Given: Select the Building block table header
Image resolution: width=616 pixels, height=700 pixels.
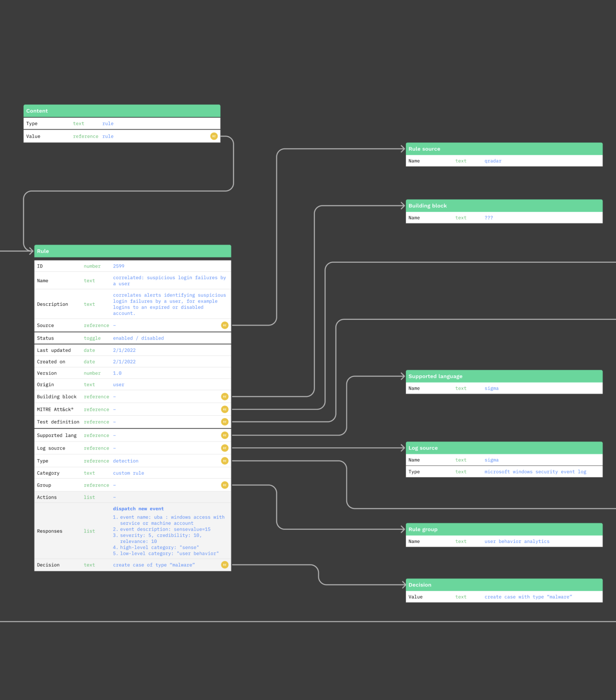Looking at the screenshot, I should click(x=504, y=206).
